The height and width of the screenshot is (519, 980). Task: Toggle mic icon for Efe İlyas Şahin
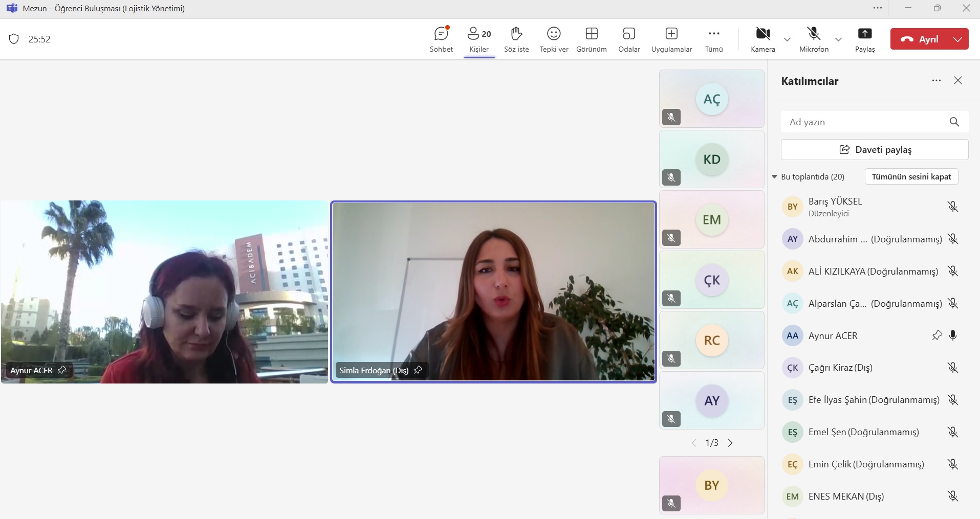click(953, 400)
